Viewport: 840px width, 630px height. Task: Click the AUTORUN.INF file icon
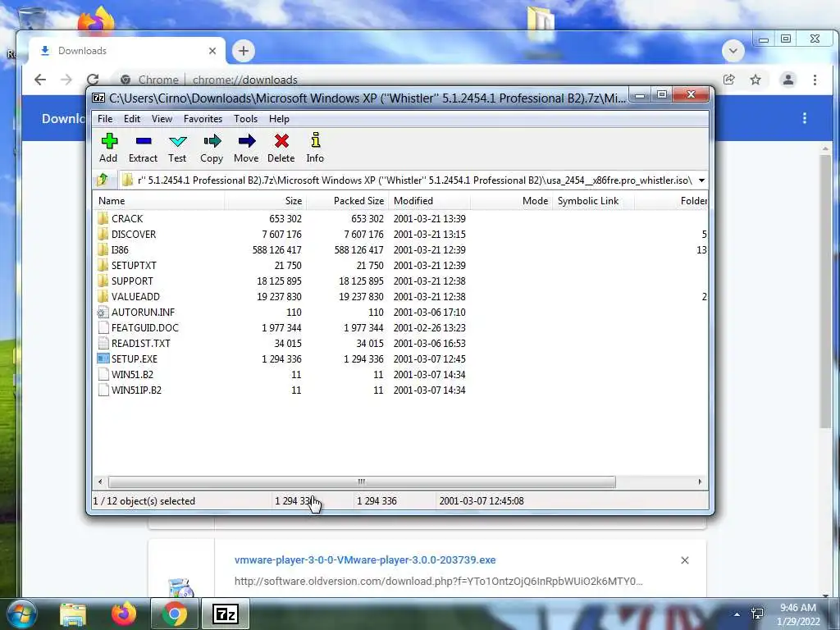point(103,313)
